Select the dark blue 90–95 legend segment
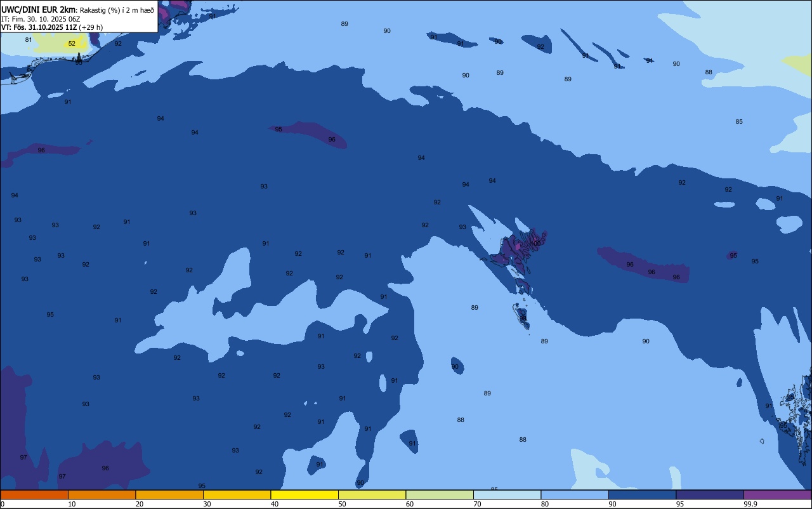This screenshot has width=812, height=509. [x=642, y=494]
